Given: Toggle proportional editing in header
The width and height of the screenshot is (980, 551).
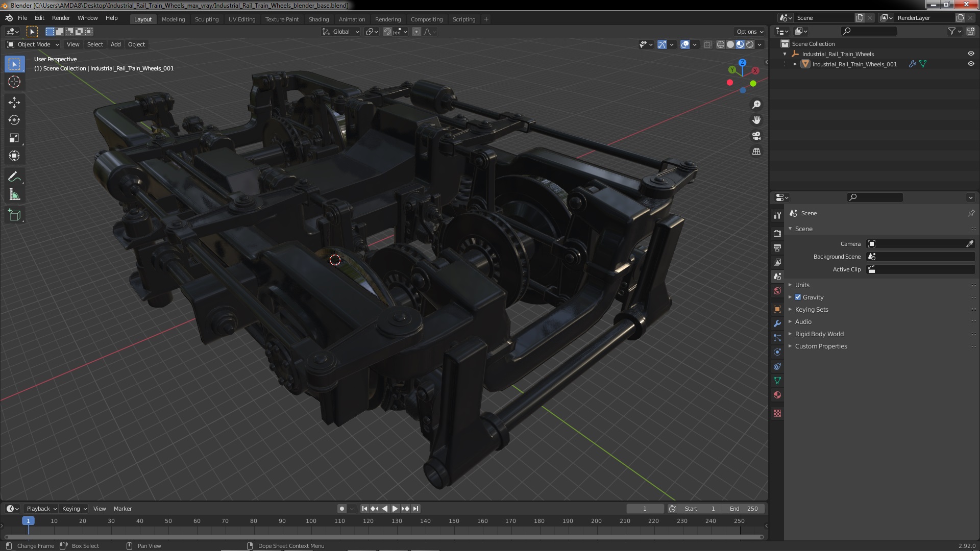Looking at the screenshot, I should coord(416,32).
